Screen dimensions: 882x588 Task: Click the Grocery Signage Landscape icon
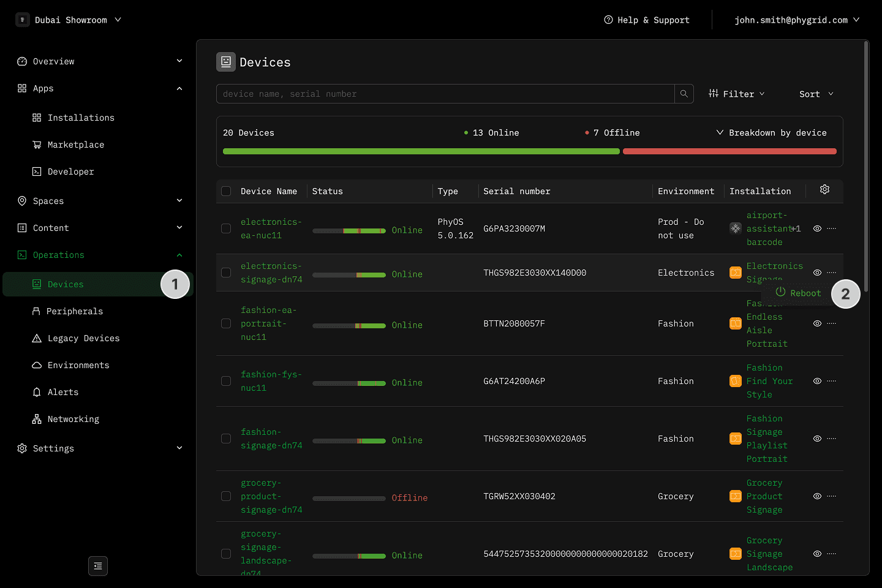(x=736, y=554)
